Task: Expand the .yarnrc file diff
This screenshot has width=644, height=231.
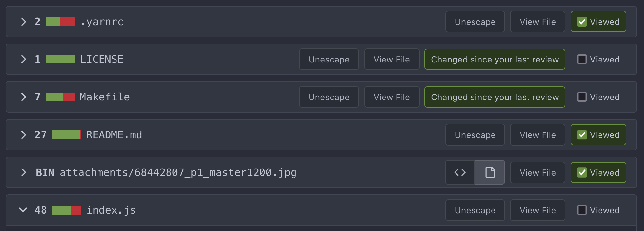Action: [23, 22]
